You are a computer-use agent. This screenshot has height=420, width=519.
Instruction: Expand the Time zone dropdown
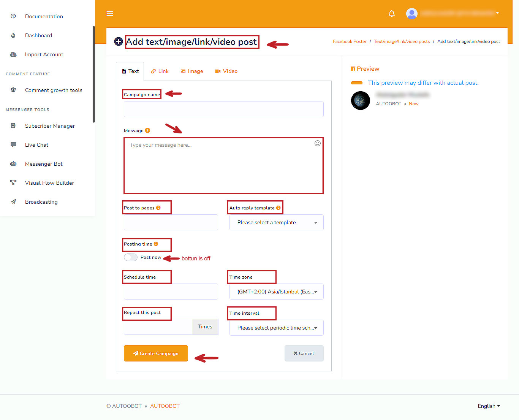coord(277,292)
